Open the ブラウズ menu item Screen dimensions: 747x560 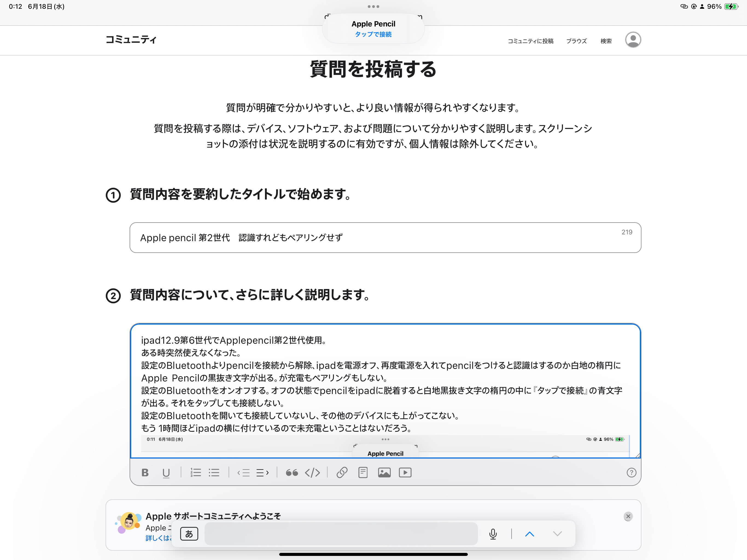576,41
